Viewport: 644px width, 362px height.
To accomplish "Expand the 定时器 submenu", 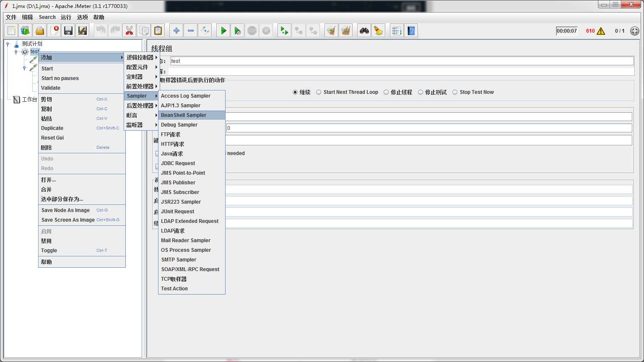I will 141,77.
